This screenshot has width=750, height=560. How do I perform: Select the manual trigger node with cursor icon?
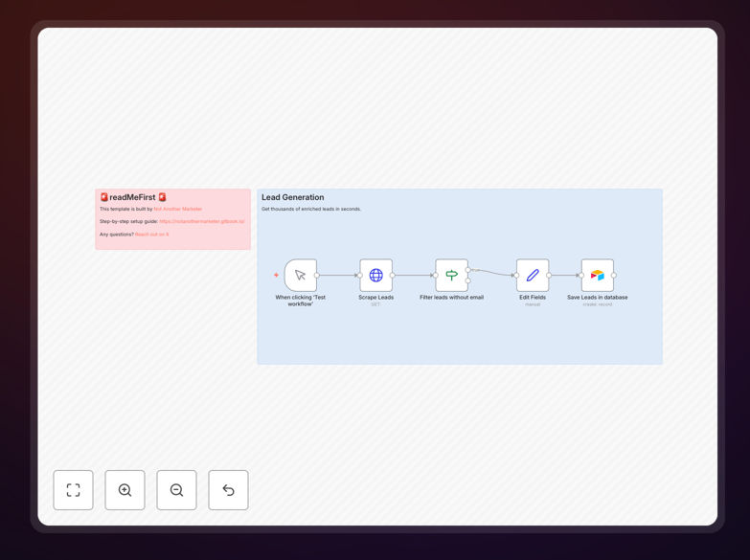click(x=301, y=275)
